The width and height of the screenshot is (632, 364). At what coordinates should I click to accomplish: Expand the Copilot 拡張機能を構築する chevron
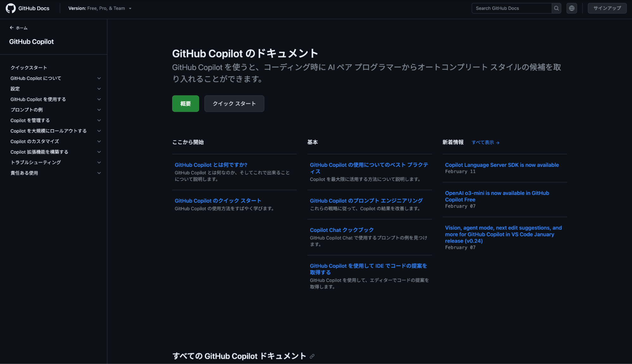99,152
